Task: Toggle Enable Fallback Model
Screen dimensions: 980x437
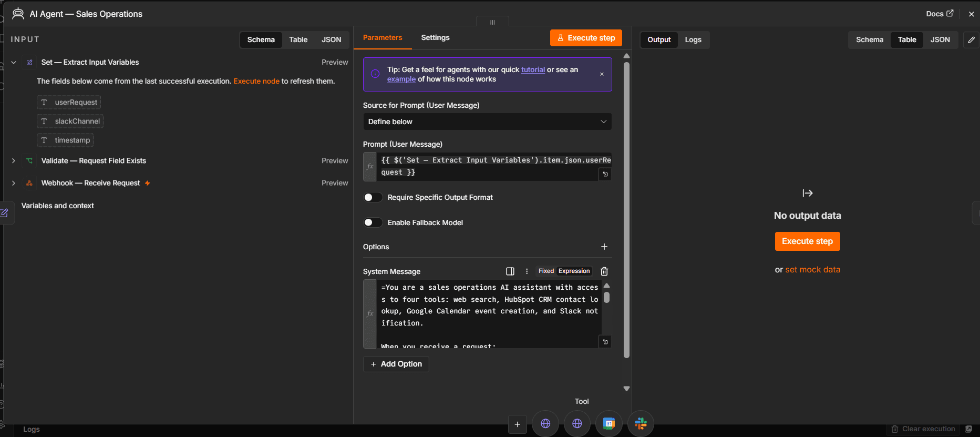Action: tap(373, 222)
